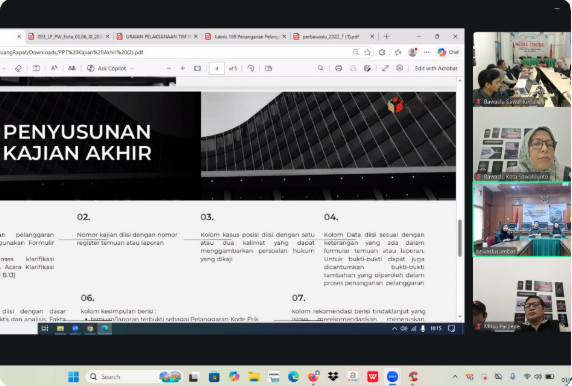
Task: Open Microsoft Edge from bottom taskbar
Action: [x=293, y=377]
